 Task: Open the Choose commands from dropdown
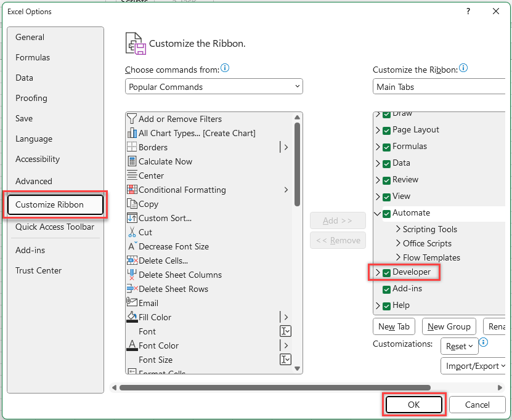click(x=214, y=87)
